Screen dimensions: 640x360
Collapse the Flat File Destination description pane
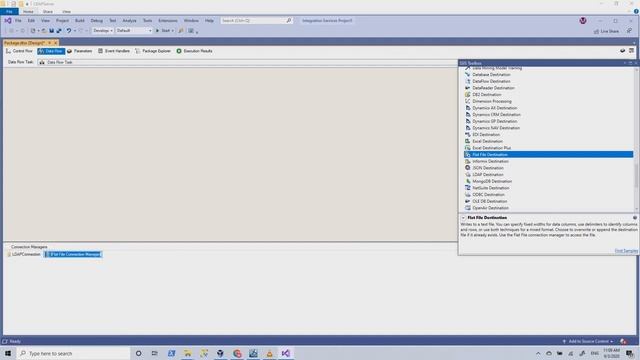click(463, 218)
